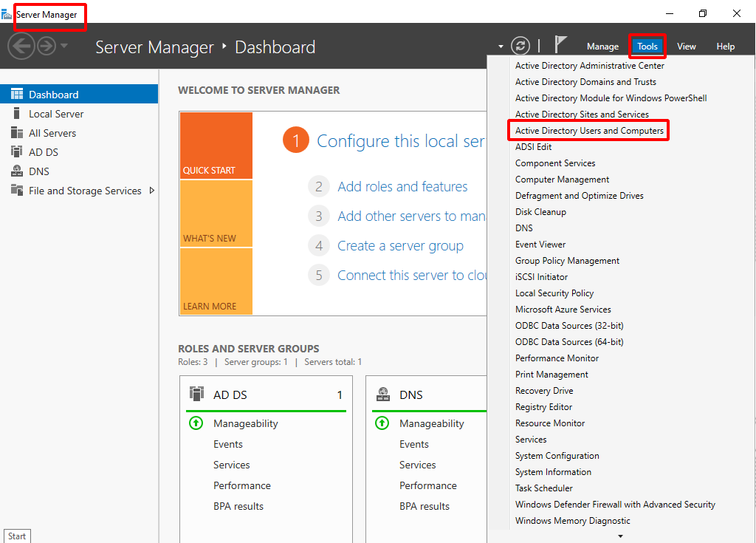The width and height of the screenshot is (756, 543).
Task: Select the DNS sidebar icon
Action: (16, 171)
